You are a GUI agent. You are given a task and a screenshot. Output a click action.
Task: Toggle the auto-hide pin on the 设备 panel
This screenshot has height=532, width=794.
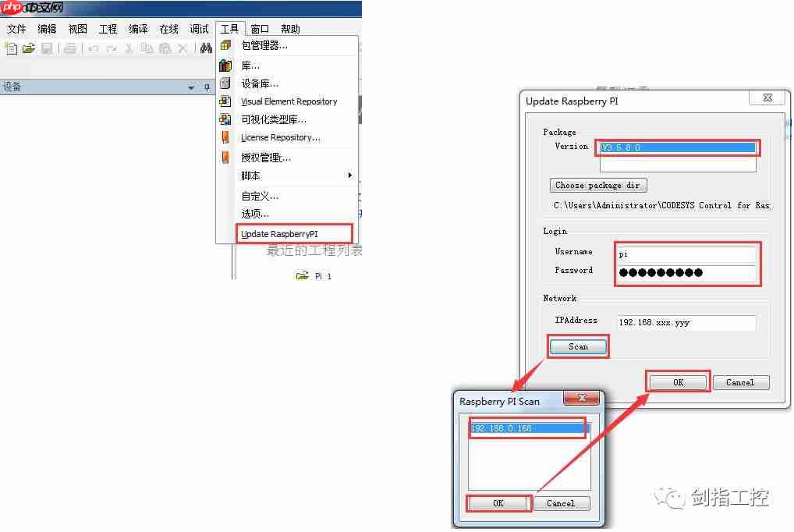[x=206, y=87]
